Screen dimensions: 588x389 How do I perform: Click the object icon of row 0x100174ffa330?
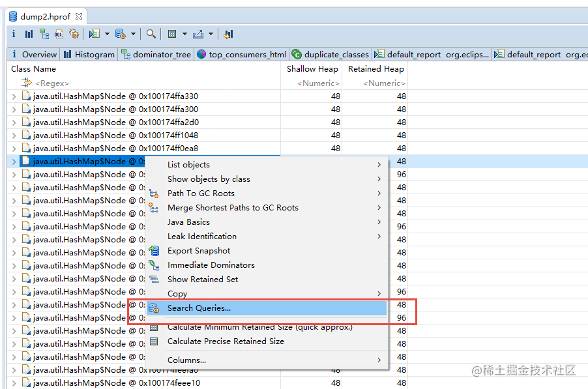(x=26, y=96)
